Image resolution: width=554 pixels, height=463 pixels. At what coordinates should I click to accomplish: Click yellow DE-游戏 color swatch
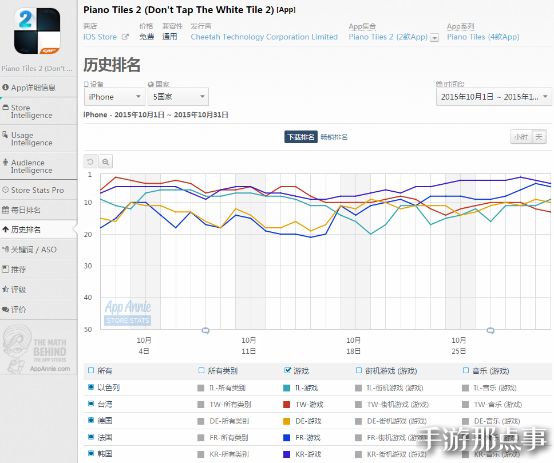point(287,421)
